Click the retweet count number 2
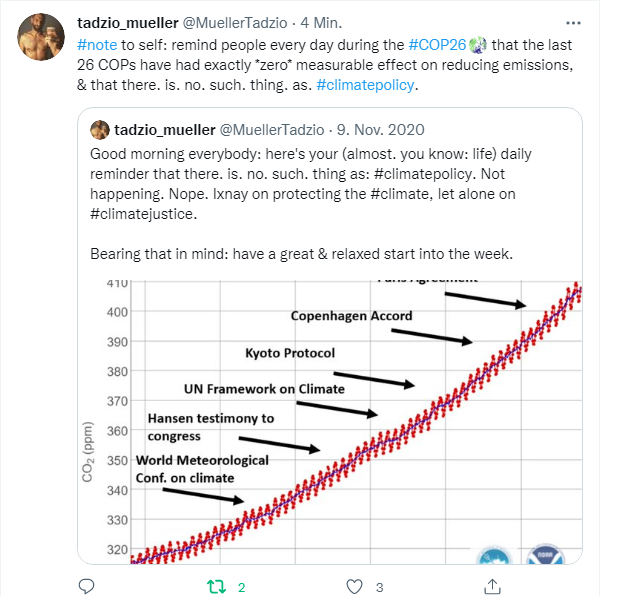Viewport: 622px width, 596px height. pyautogui.click(x=242, y=587)
